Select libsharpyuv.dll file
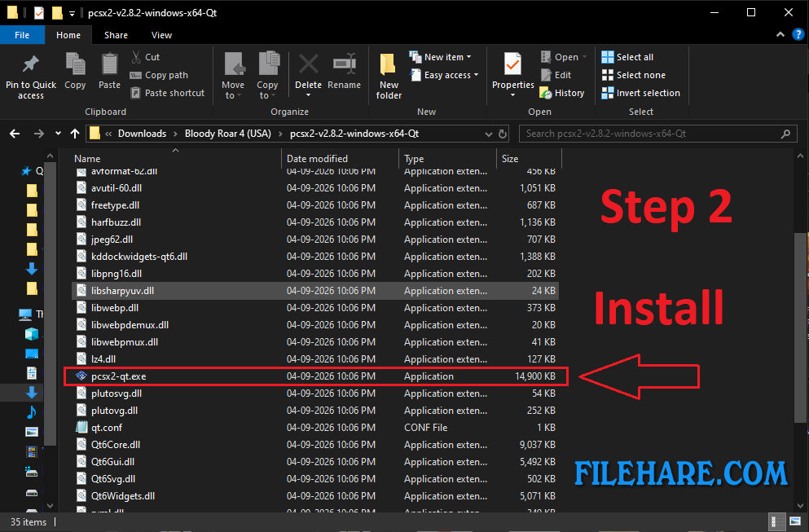This screenshot has width=809, height=532. click(x=315, y=291)
